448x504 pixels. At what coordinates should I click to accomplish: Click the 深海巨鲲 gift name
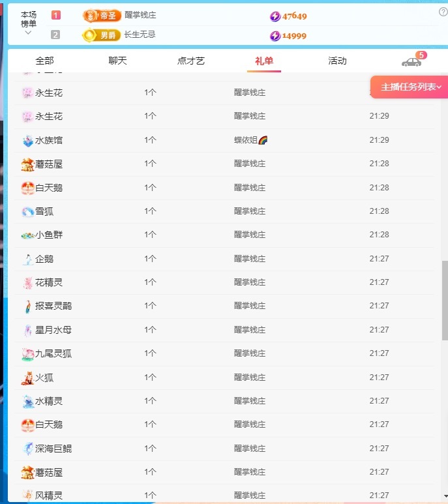click(53, 449)
